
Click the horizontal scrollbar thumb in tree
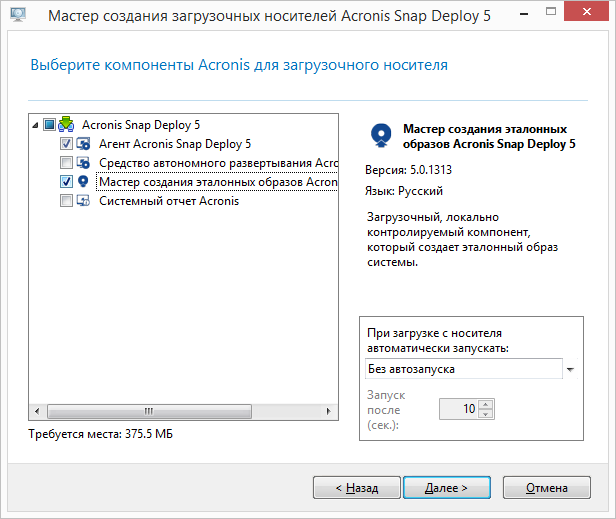tap(149, 411)
